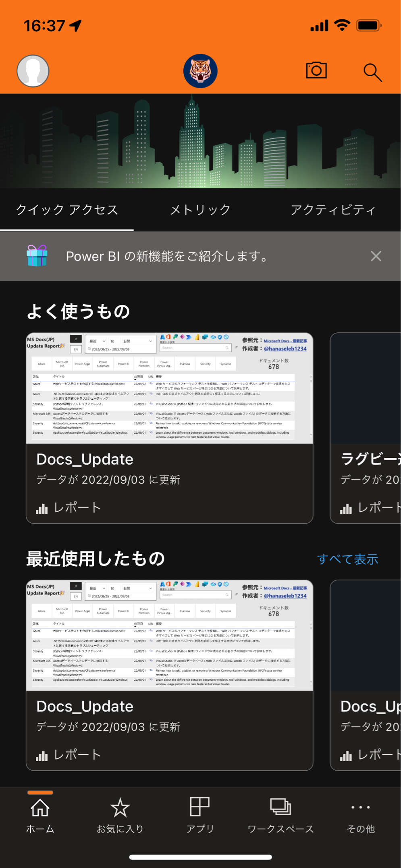
Task: Switch to the アクティビティ tab
Action: [333, 210]
